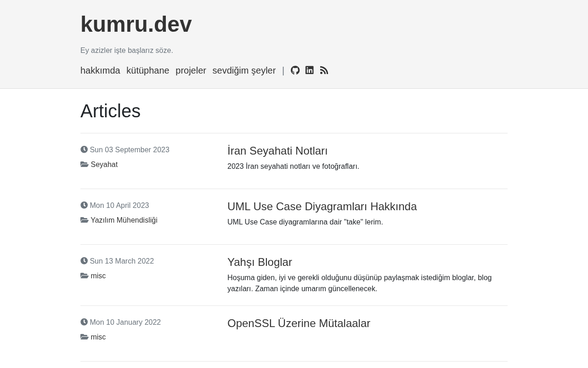Click the kumru.dev site title
This screenshot has width=588, height=368.
pos(136,24)
